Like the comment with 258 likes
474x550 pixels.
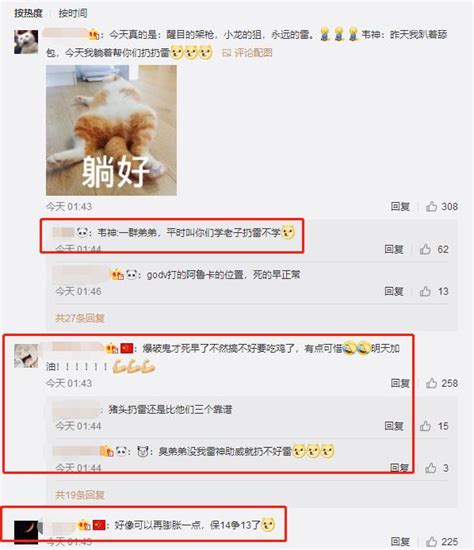(x=431, y=383)
